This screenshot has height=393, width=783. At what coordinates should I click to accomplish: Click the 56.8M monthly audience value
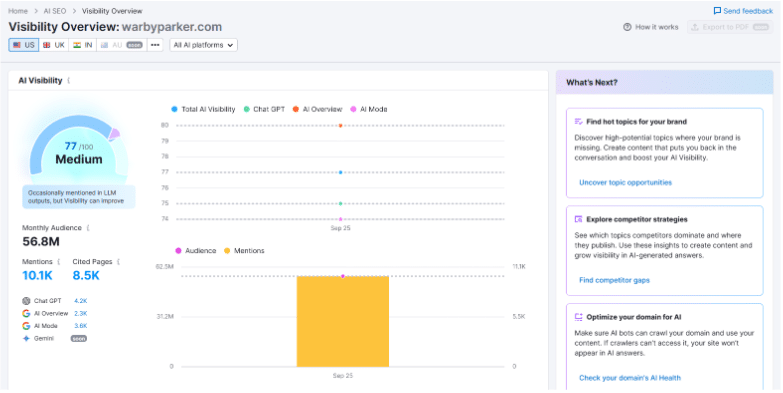coord(41,242)
